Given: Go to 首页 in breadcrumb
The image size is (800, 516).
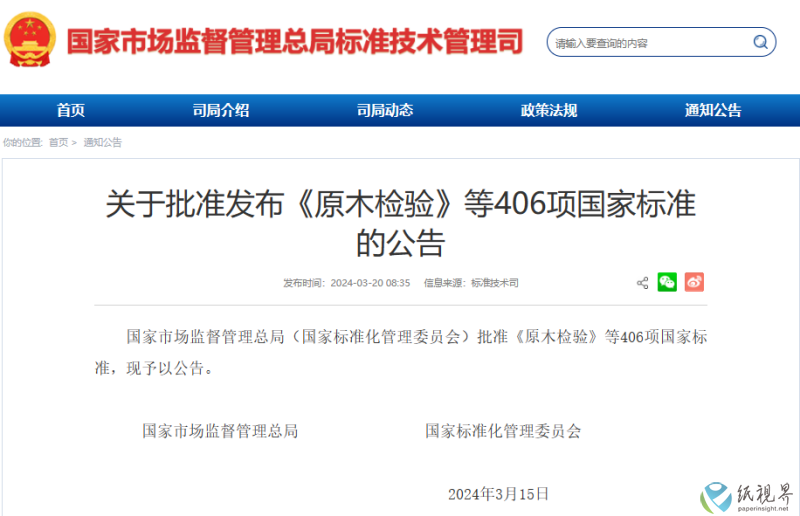Looking at the screenshot, I should click(x=58, y=142).
